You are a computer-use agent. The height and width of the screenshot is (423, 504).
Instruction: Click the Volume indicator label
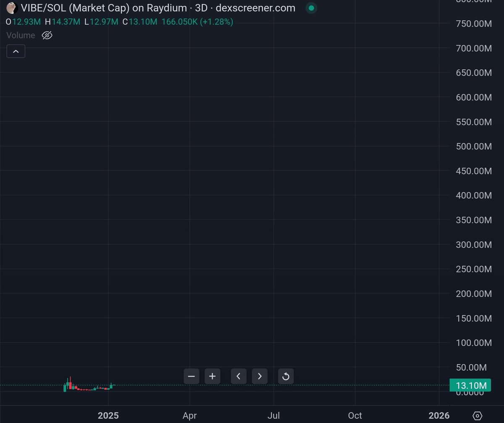21,35
